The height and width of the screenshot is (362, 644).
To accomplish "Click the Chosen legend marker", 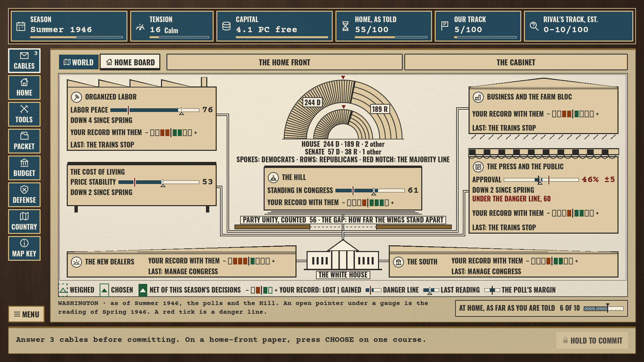I will (x=104, y=290).
